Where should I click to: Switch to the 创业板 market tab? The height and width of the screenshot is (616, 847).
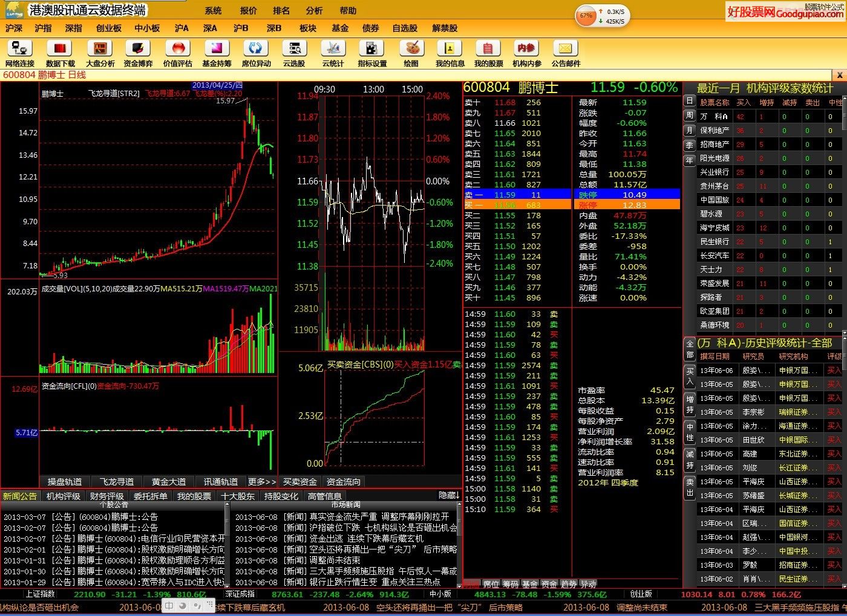pyautogui.click(x=109, y=28)
